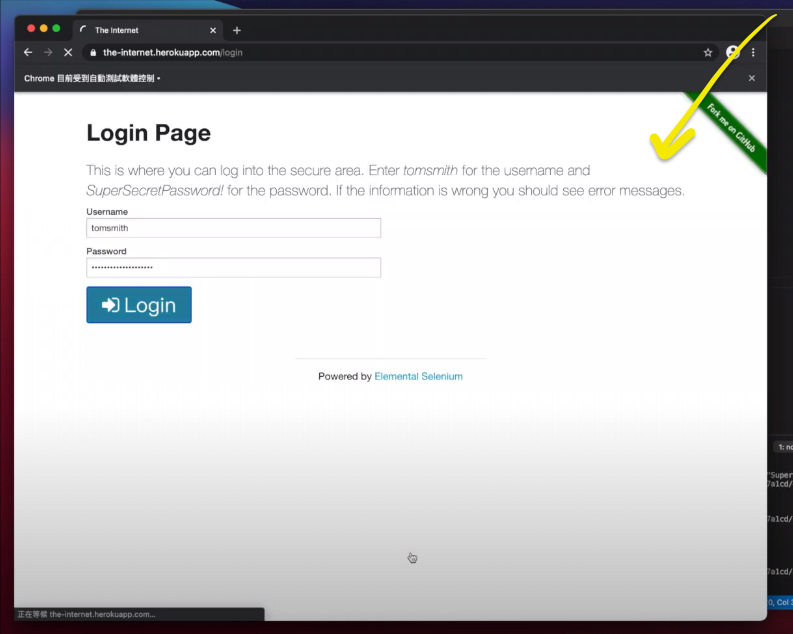793x634 pixels.
Task: Bookmark this page with the star icon
Action: (x=708, y=52)
